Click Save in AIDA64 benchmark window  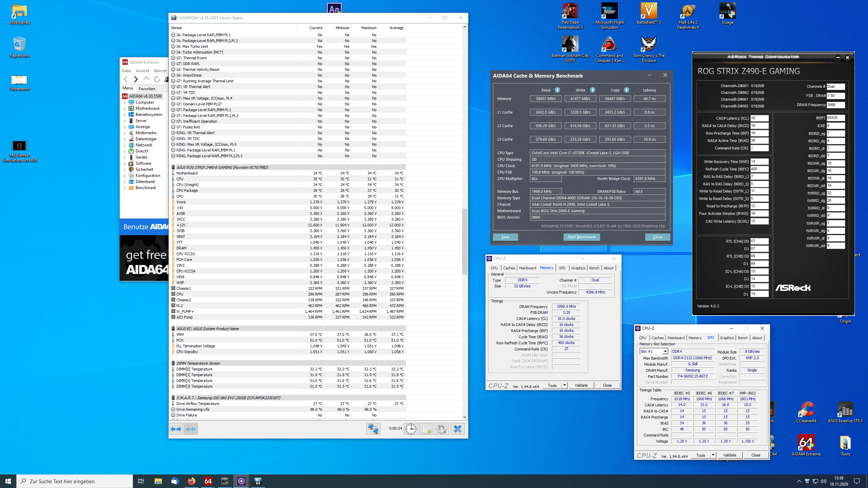(x=505, y=237)
